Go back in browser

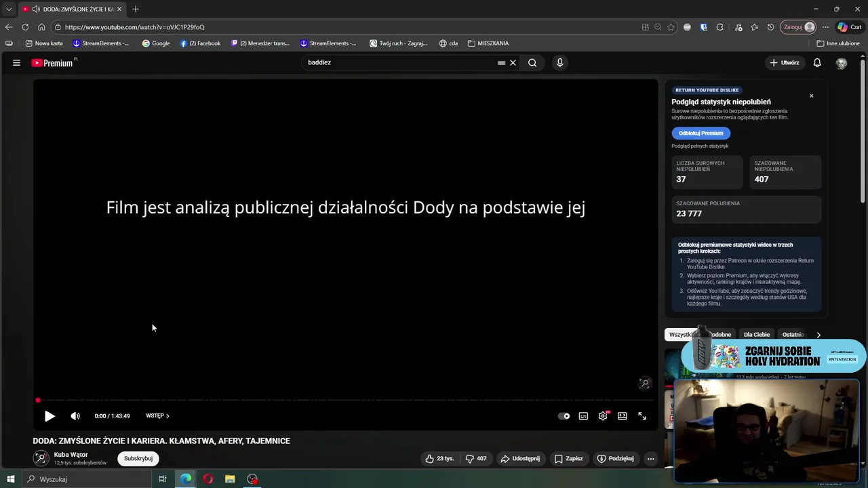pyautogui.click(x=9, y=27)
